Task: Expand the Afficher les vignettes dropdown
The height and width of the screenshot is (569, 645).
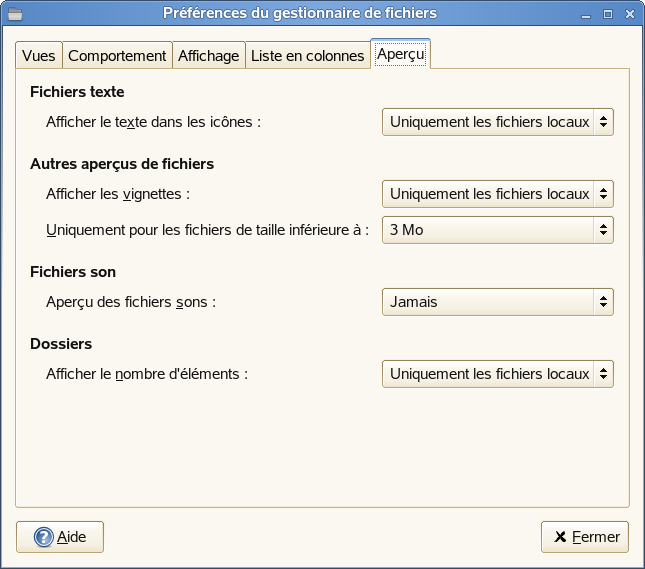Action: pyautogui.click(x=497, y=194)
